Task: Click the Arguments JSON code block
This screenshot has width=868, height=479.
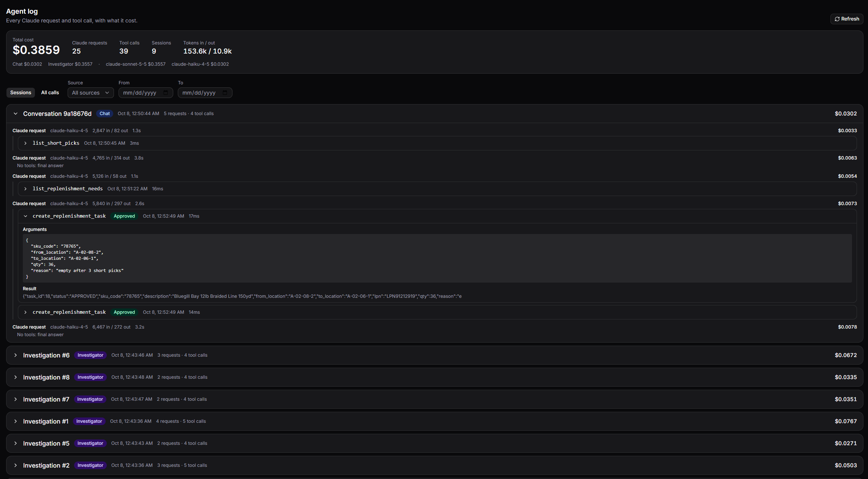Action: (437, 258)
